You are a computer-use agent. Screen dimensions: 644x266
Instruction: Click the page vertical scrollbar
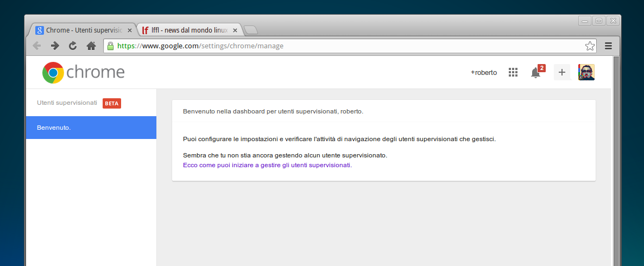pos(616,161)
